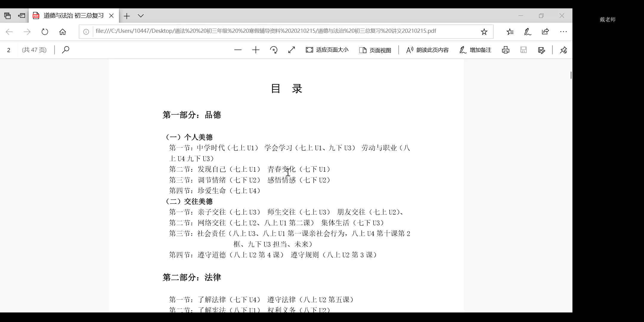Go forward to next page
The height and width of the screenshot is (322, 644).
coord(27,32)
